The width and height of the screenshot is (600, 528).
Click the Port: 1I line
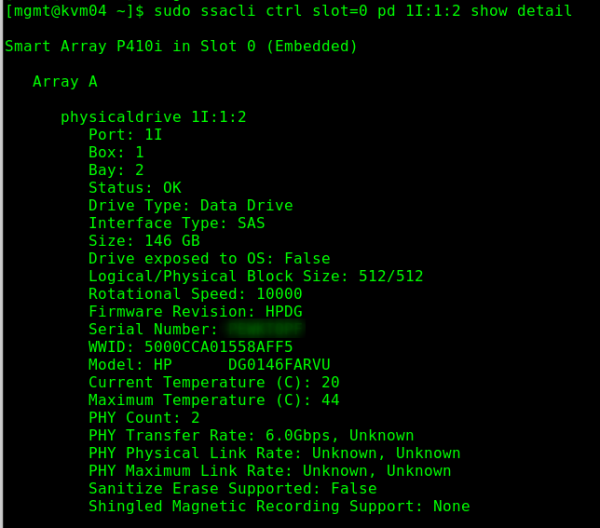(125, 135)
